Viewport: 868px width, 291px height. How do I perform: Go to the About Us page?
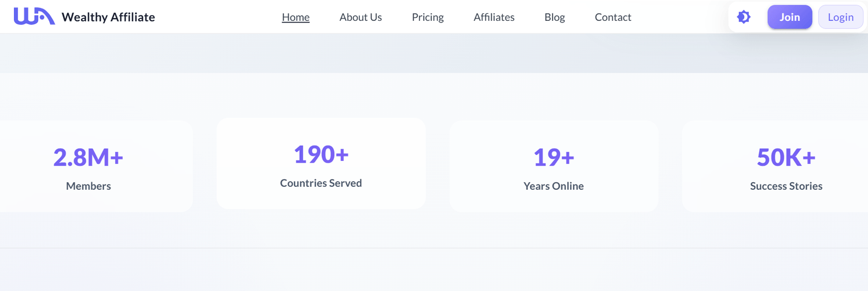point(361,17)
